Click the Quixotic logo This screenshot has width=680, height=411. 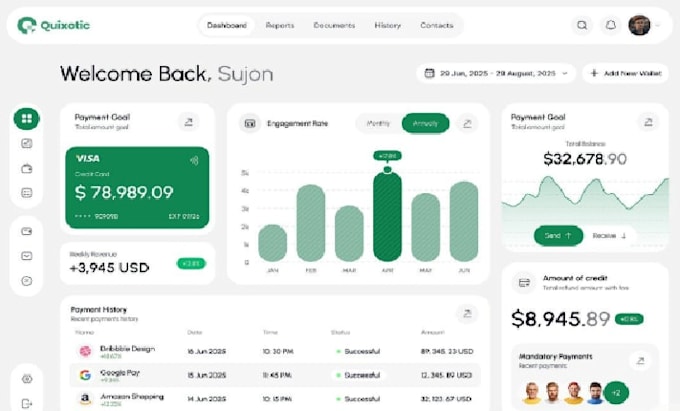click(x=53, y=25)
